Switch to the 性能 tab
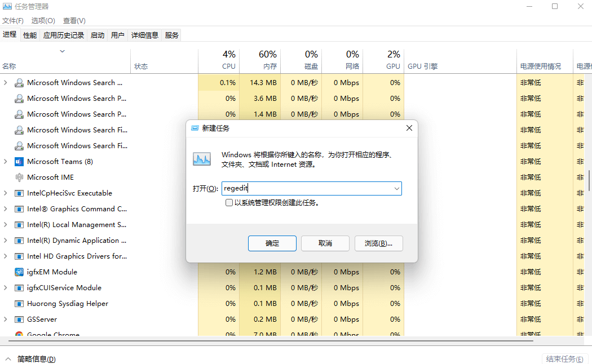Screen dimensions: 592x364 30,34
